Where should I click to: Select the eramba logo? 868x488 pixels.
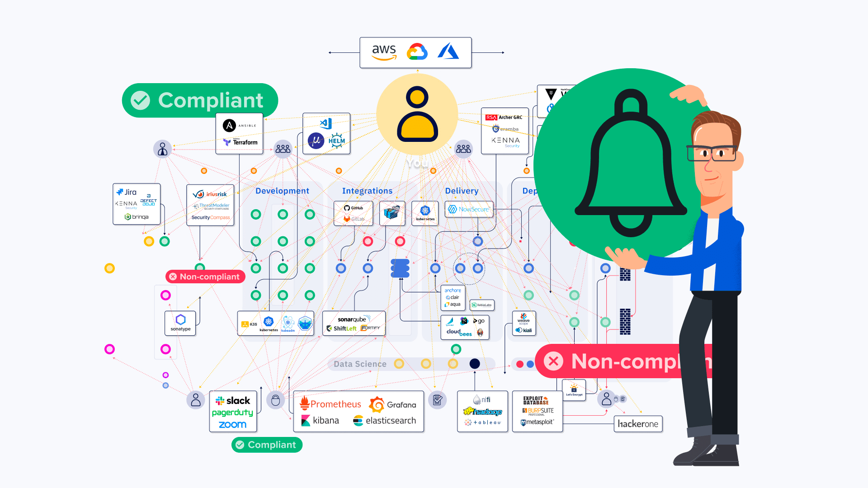pyautogui.click(x=505, y=129)
